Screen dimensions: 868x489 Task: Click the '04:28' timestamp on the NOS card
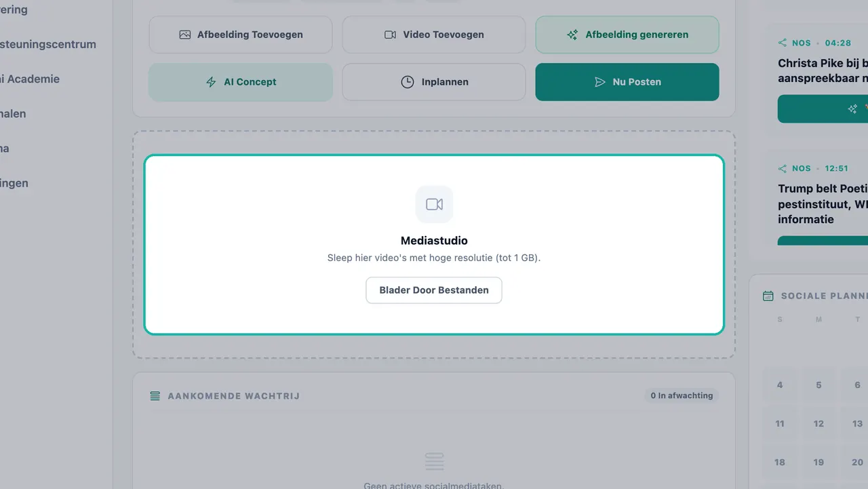[838, 43]
